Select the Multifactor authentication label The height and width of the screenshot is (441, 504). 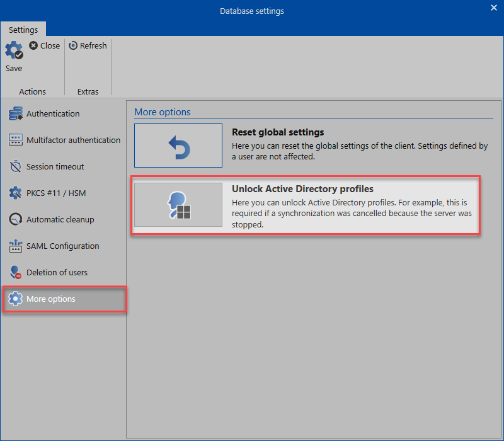click(x=73, y=140)
